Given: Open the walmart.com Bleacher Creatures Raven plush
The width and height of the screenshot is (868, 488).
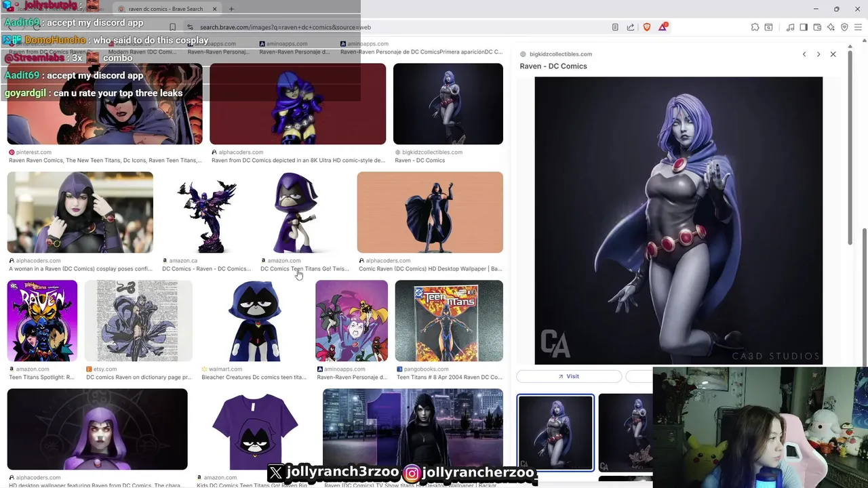Looking at the screenshot, I should (254, 321).
